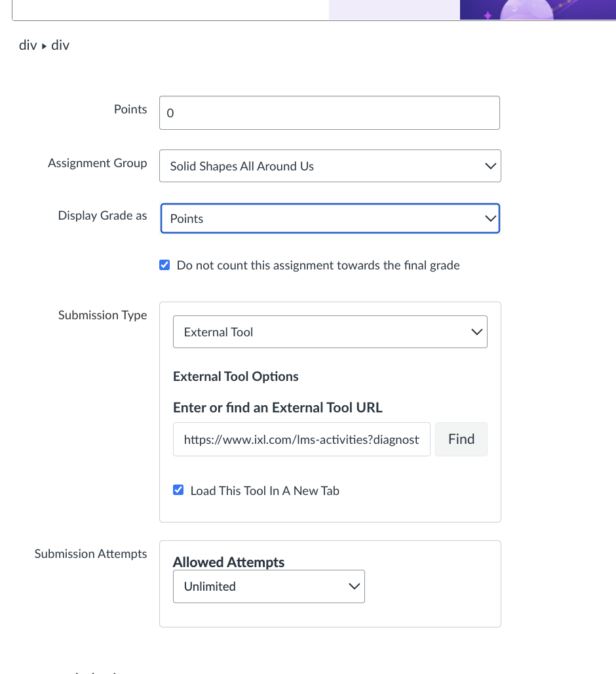Screen dimensions: 616x674
Task: Click the last div in element path
Action: [60, 45]
